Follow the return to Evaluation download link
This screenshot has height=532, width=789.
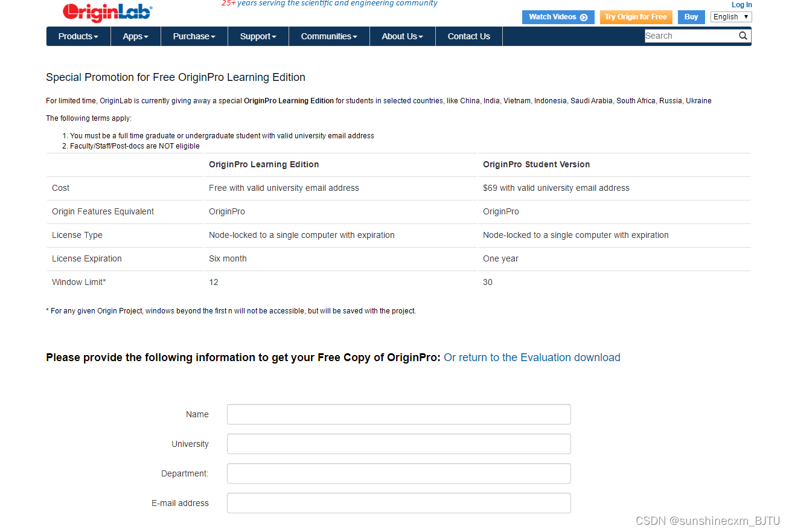pos(532,357)
